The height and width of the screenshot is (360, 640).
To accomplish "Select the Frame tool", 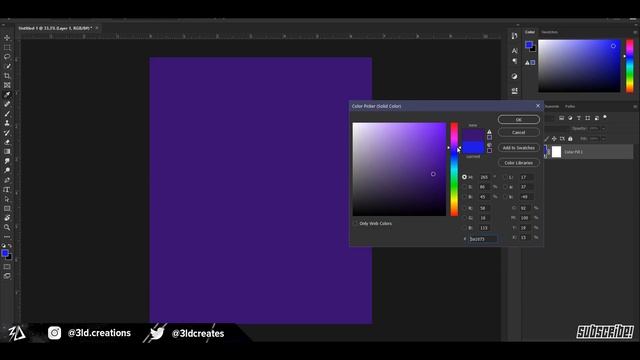I will tap(7, 85).
